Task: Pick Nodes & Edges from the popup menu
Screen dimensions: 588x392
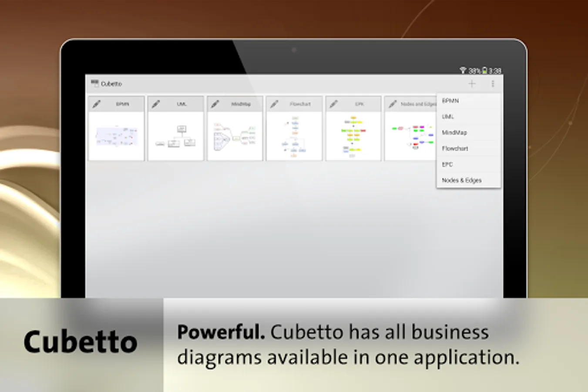Action: click(469, 180)
